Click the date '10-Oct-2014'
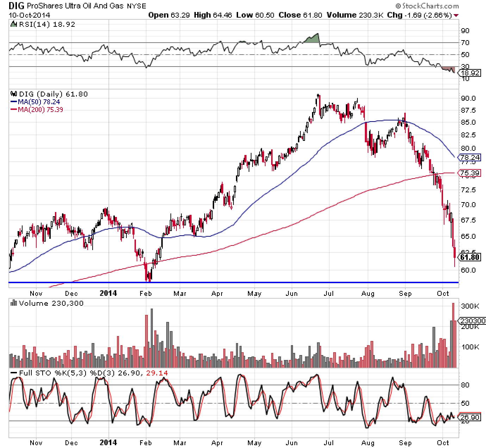The height and width of the screenshot is (448, 486). pos(30,15)
